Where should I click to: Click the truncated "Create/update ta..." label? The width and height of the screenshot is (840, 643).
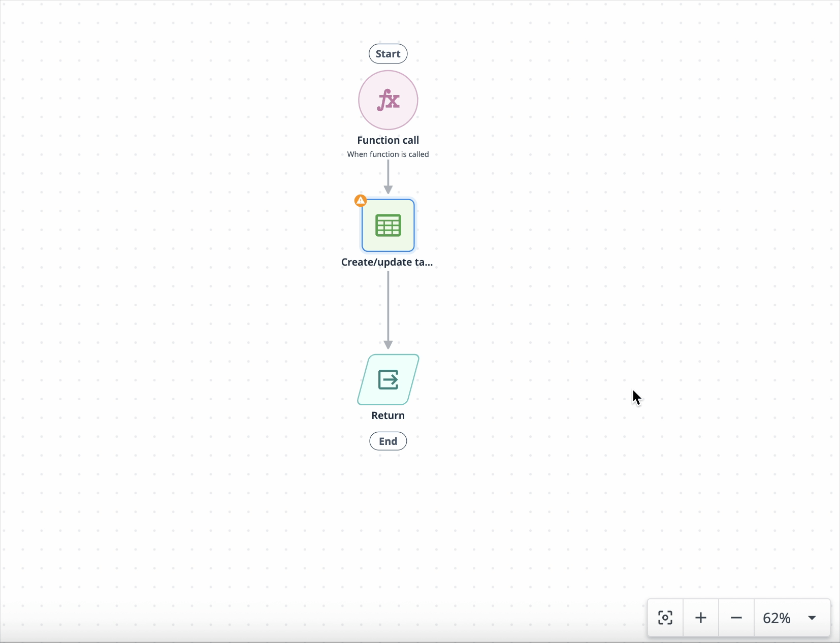tap(387, 262)
